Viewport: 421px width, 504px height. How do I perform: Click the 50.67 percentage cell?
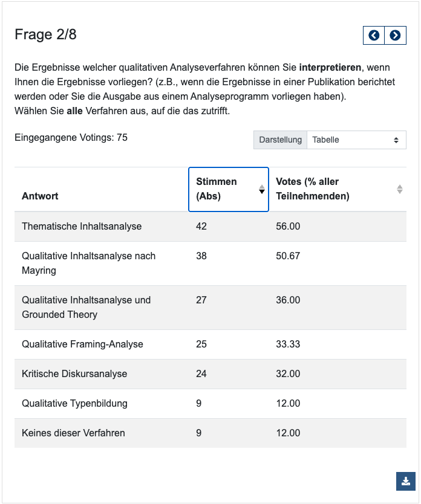288,256
